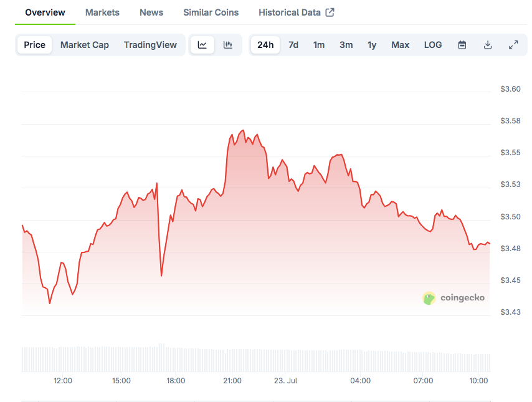Screen dimensions: 532x402
Task: Choose the 1m time range
Action: (318, 45)
